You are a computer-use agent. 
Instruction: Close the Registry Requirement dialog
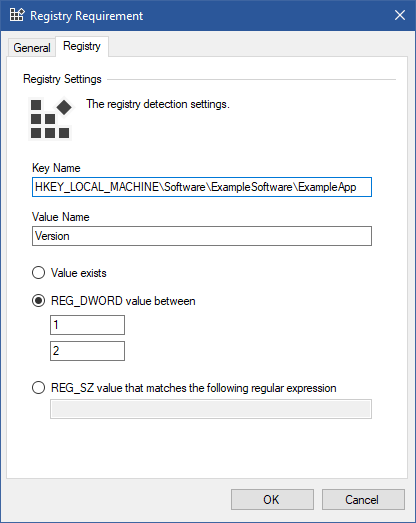400,15
